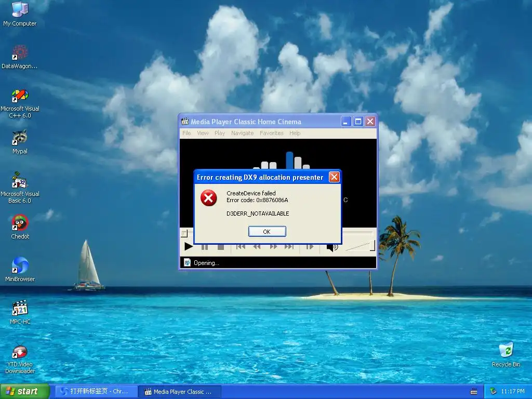Open the File menu in Media Player Classic
532x399 pixels.
[x=187, y=133]
